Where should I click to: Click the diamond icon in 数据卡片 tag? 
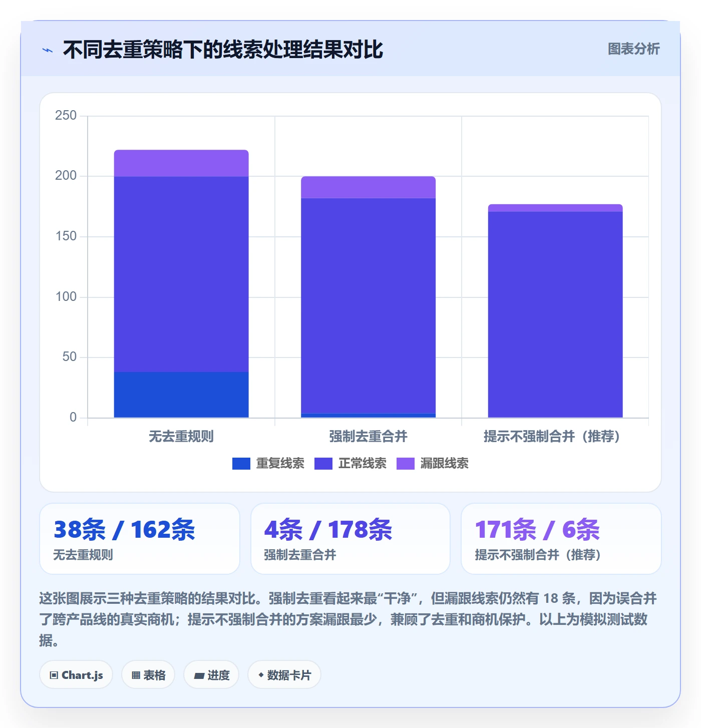click(x=261, y=675)
